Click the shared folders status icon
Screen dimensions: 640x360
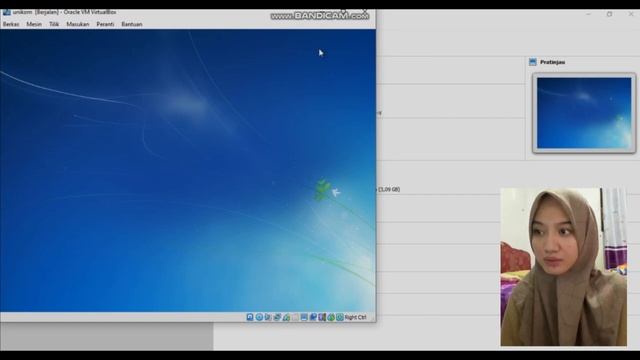295,317
